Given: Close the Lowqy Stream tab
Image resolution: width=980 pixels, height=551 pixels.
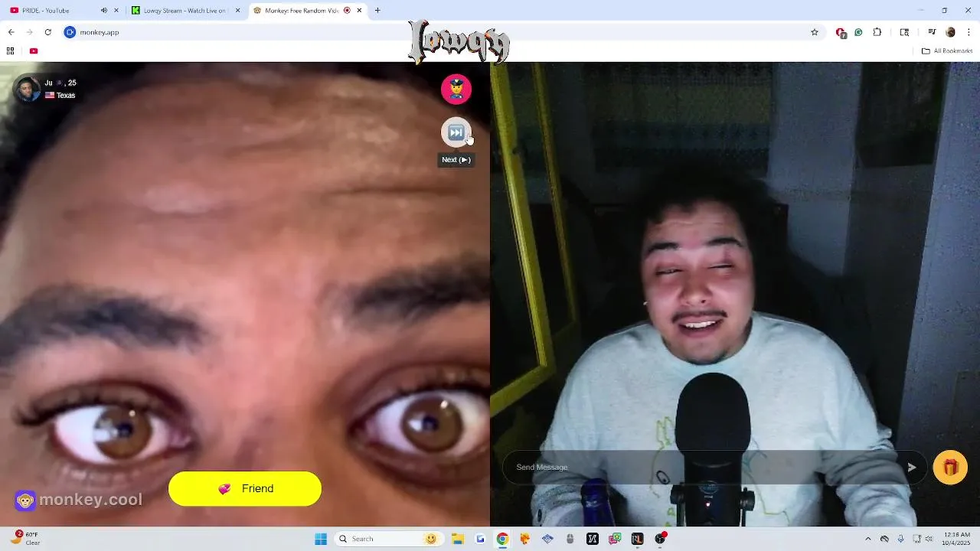Looking at the screenshot, I should pos(237,10).
